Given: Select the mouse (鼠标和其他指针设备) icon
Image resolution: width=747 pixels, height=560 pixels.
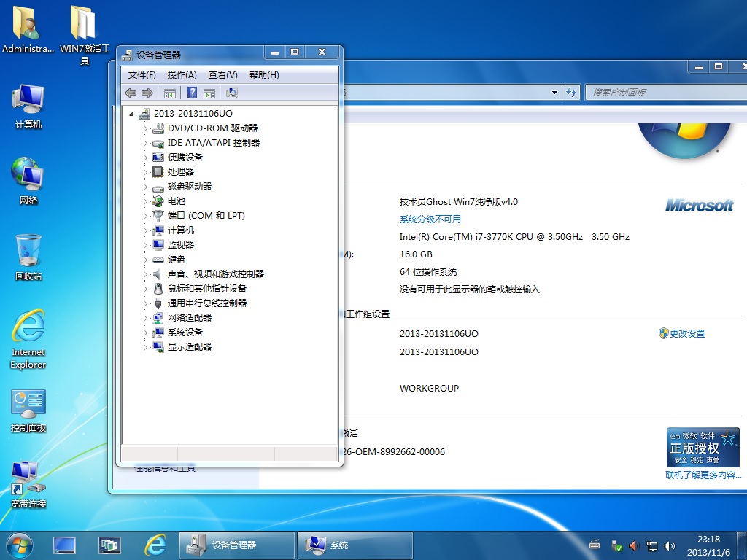Looking at the screenshot, I should coord(158,289).
